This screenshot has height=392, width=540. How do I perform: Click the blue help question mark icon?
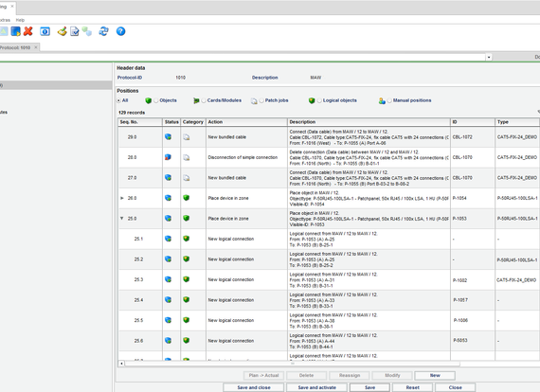point(120,31)
